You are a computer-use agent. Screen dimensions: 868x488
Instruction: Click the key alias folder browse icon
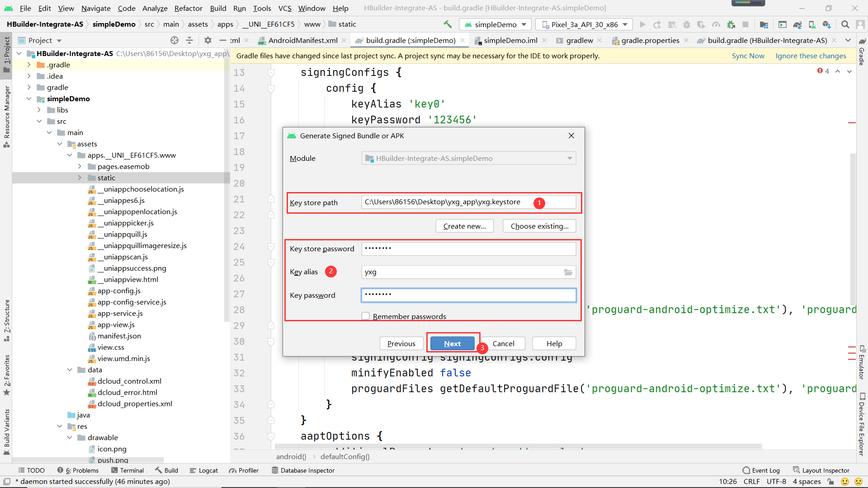568,272
